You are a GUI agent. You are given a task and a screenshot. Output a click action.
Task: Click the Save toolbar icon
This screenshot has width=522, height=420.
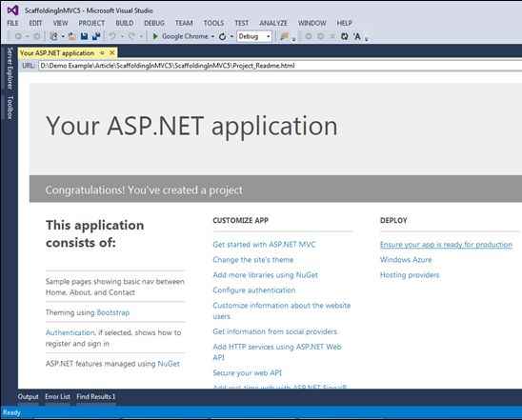tap(84, 36)
